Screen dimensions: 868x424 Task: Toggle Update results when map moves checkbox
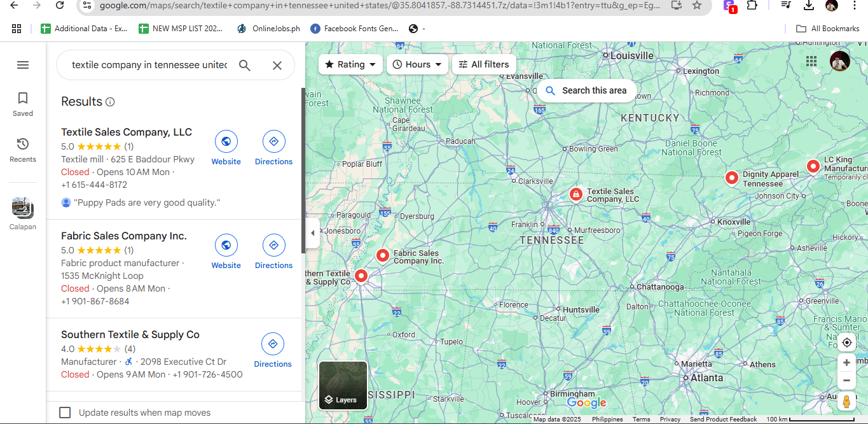coord(65,413)
